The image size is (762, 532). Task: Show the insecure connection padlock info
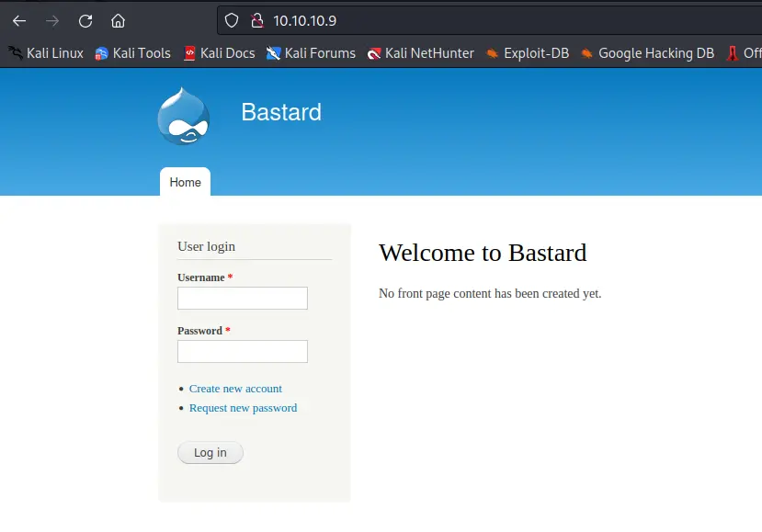[256, 20]
